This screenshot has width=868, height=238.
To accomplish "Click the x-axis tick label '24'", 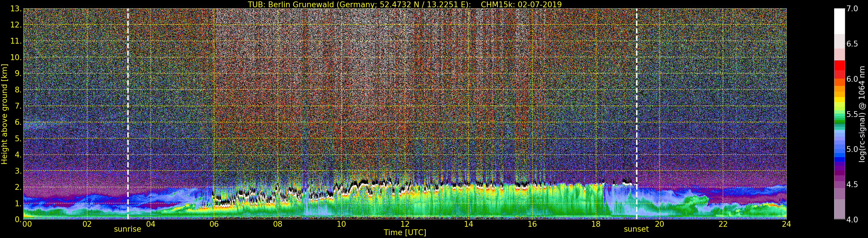I will click(786, 224).
